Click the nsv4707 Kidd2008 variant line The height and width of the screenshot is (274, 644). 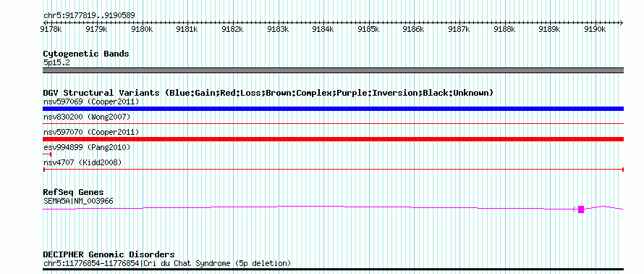[333, 170]
